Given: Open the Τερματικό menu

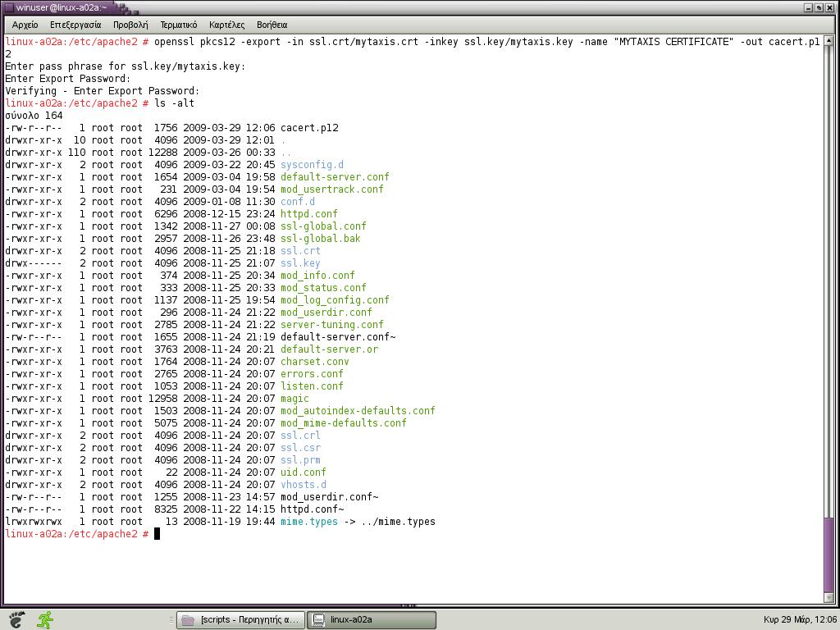Looking at the screenshot, I should 178,25.
